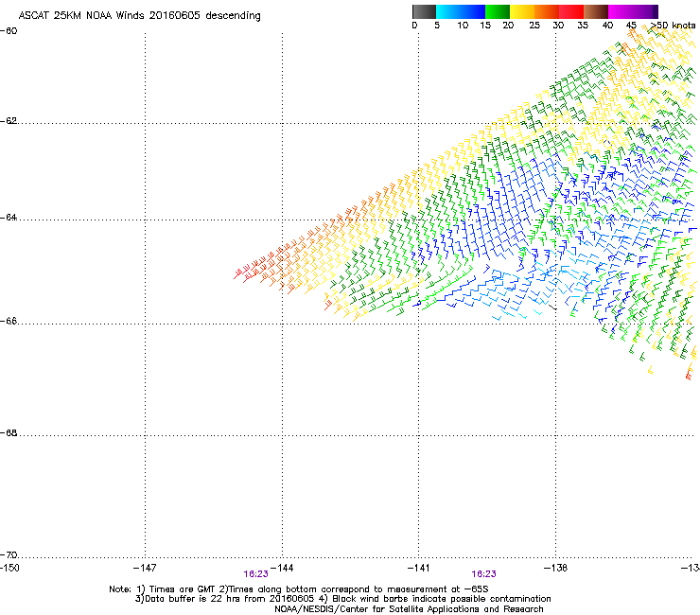The width and height of the screenshot is (700, 615).
Task: Pick the red 30–35 knots color bar segment
Action: click(x=571, y=11)
